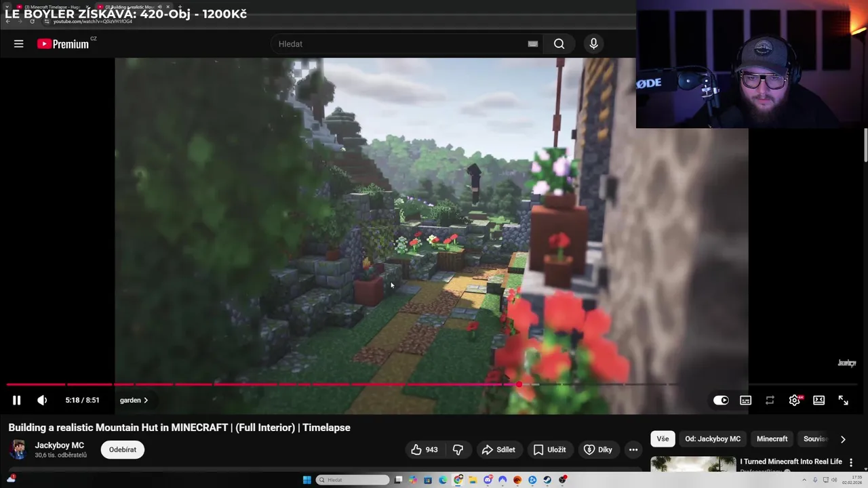868x488 pixels.
Task: Open Chrome from the taskbar
Action: pyautogui.click(x=458, y=480)
